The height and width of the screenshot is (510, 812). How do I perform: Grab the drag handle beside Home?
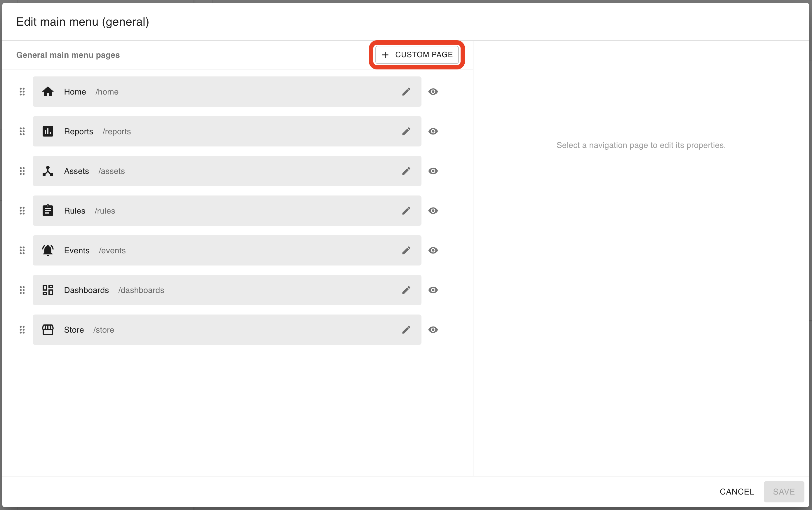[x=22, y=92]
